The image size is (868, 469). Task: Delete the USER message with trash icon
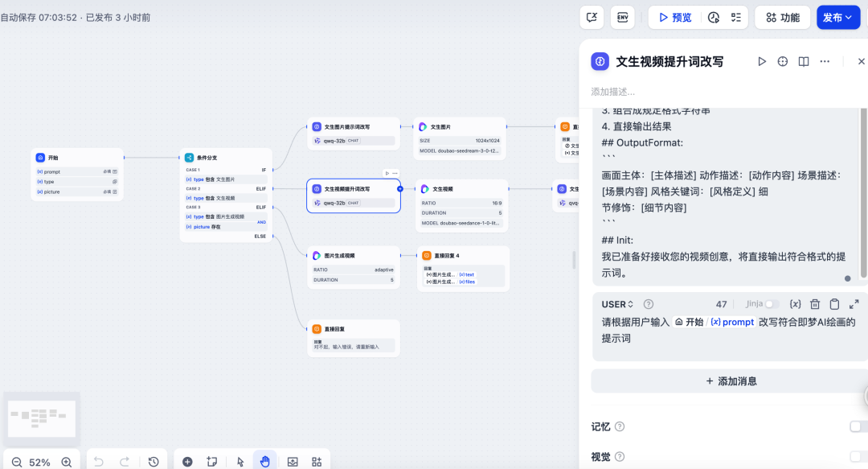pyautogui.click(x=815, y=304)
